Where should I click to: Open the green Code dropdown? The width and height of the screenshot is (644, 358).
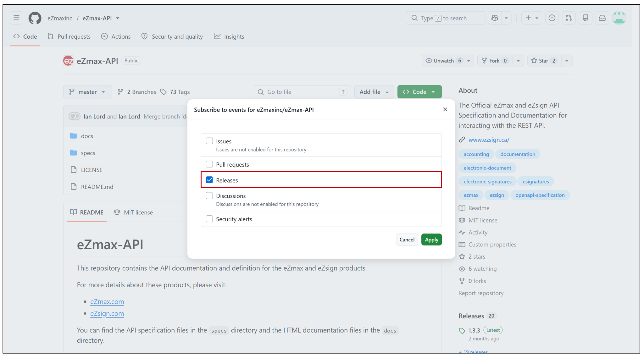click(x=419, y=92)
